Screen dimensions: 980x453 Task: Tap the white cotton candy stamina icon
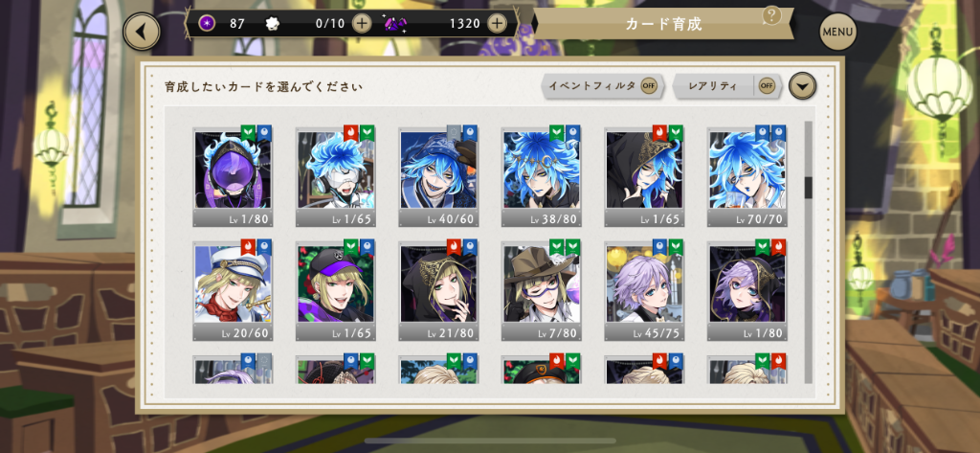pos(273,24)
